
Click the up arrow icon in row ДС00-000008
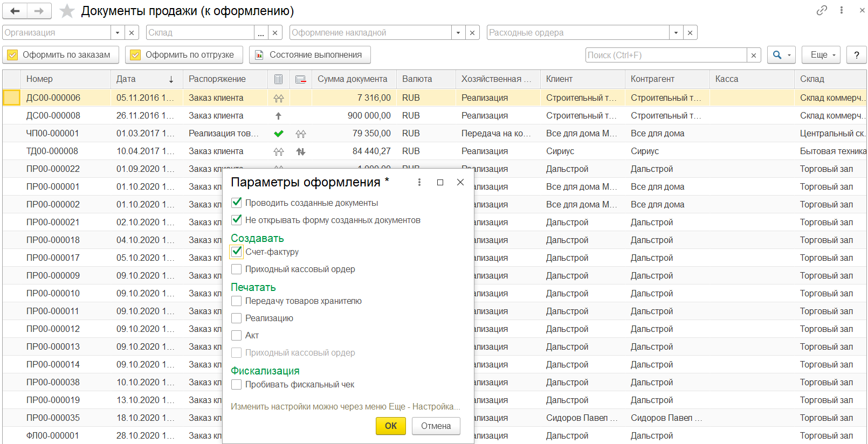click(x=278, y=116)
